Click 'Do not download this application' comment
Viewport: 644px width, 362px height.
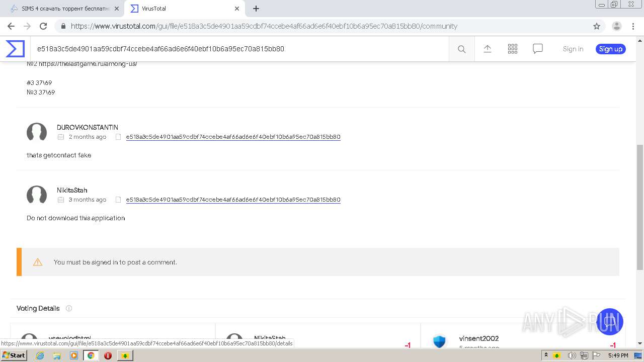75,218
